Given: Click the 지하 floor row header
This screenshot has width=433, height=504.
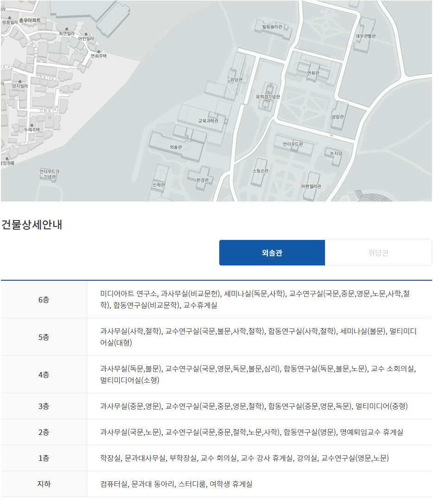Looking at the screenshot, I should 44,484.
